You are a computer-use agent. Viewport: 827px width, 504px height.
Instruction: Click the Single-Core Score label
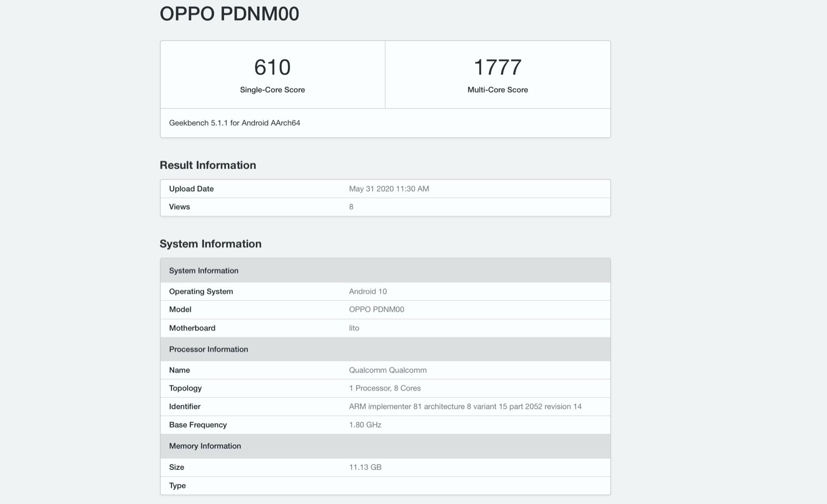[x=272, y=90]
